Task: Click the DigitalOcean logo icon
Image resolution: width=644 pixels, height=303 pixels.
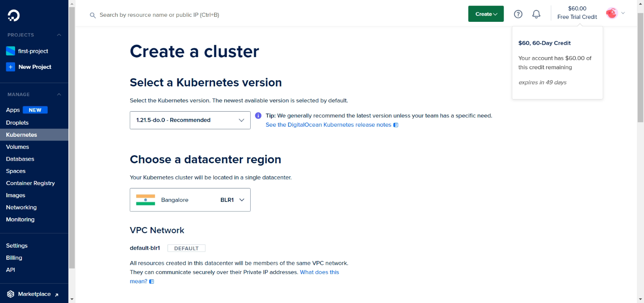Action: click(13, 16)
